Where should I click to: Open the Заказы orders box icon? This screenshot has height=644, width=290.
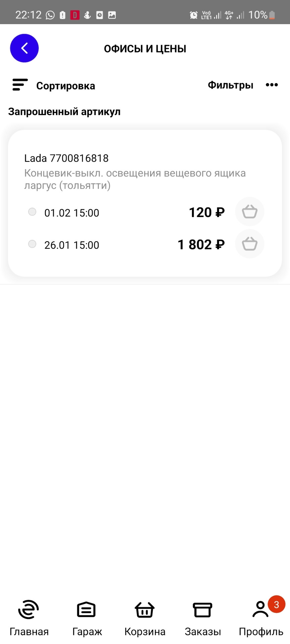pyautogui.click(x=202, y=610)
